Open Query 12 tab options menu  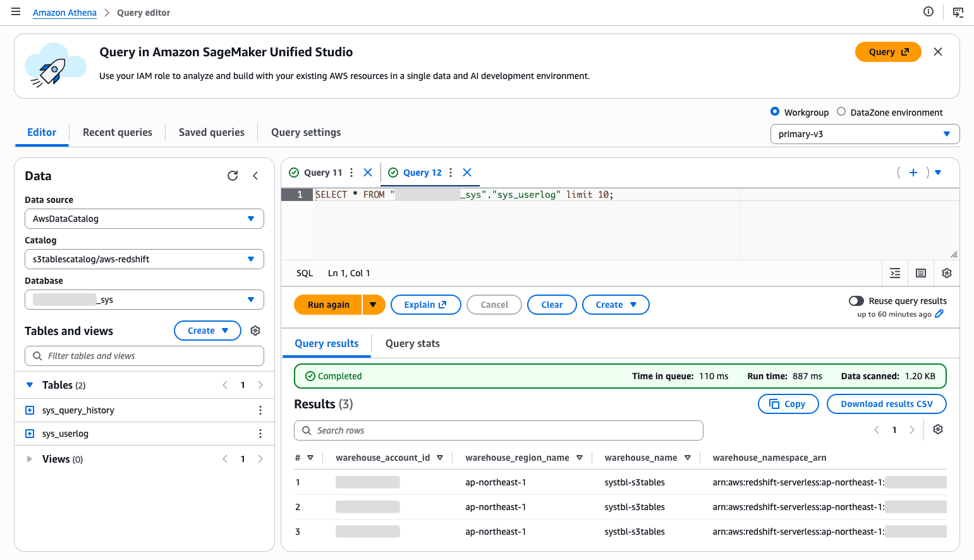(x=451, y=173)
